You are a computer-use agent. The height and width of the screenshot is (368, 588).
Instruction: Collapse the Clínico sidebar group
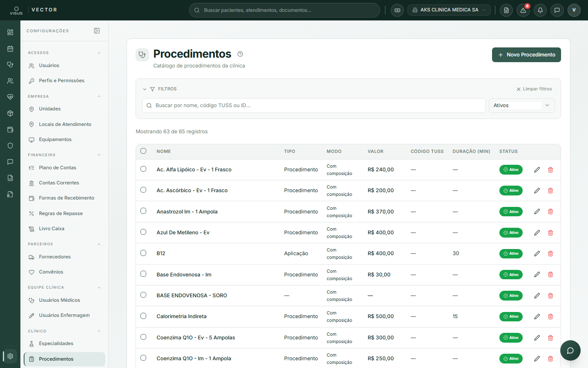pos(99,331)
